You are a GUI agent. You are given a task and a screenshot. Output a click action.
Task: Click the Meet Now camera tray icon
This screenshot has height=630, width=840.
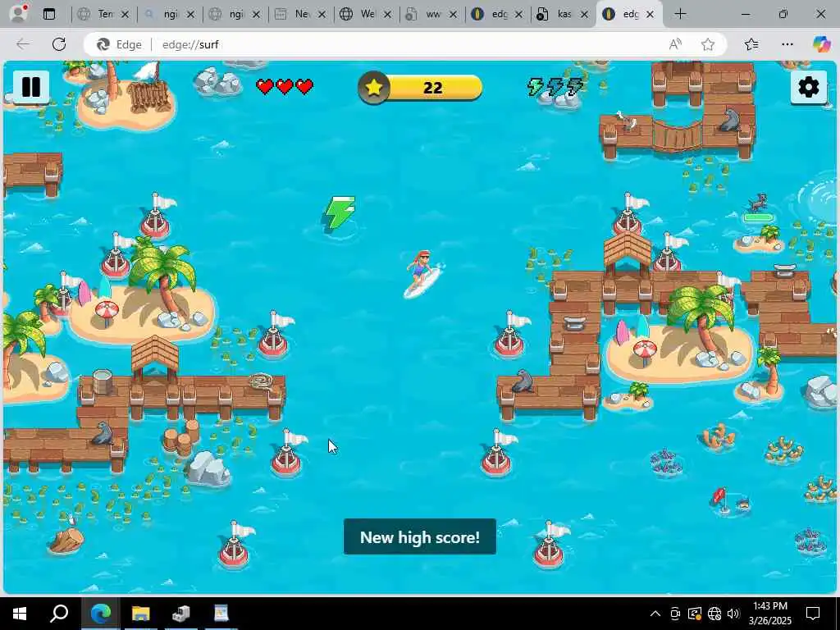(x=675, y=614)
